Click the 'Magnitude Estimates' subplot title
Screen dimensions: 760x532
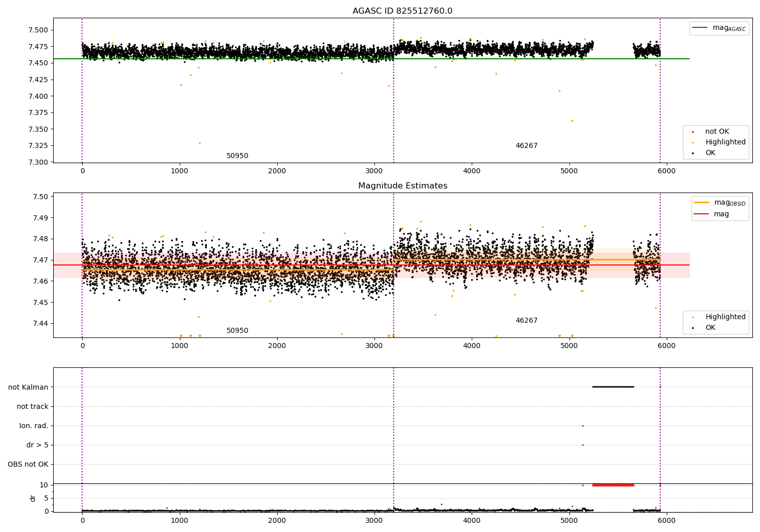pyautogui.click(x=402, y=186)
